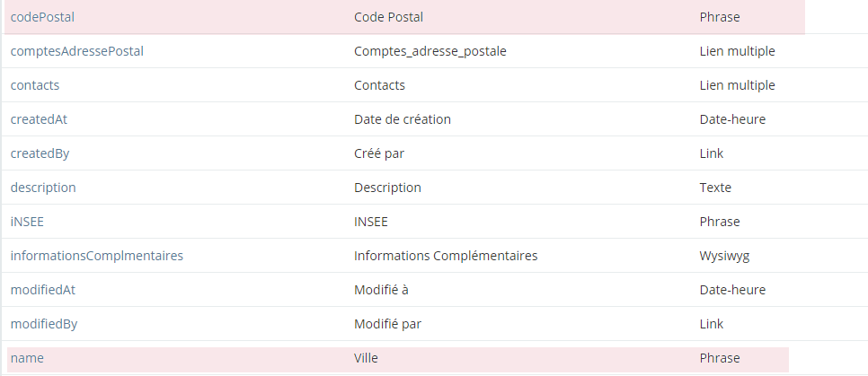
Task: Open the codePostal field link
Action: (x=42, y=17)
